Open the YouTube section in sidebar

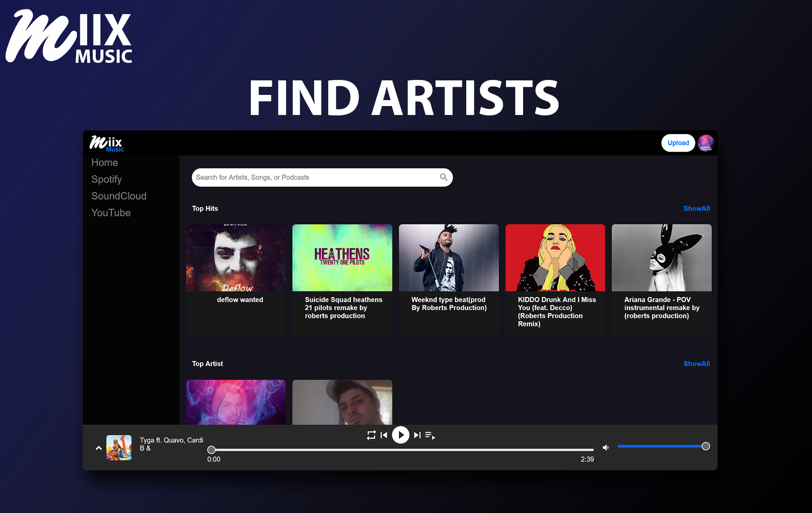[x=111, y=212]
